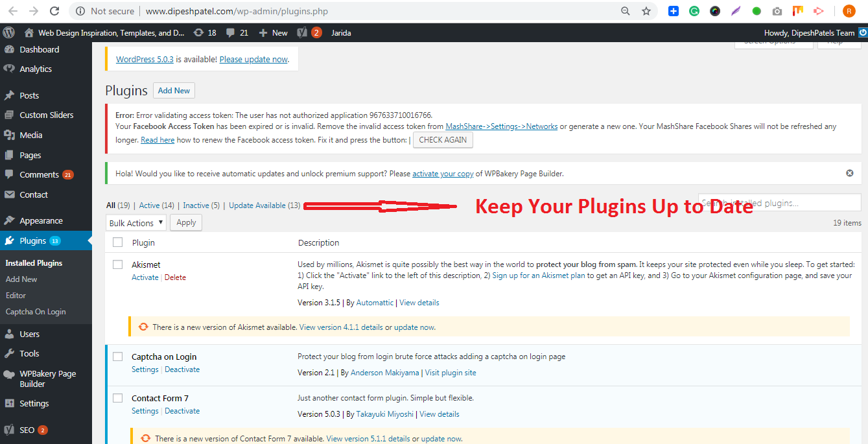
Task: Click the Please update now link
Action: pyautogui.click(x=253, y=60)
